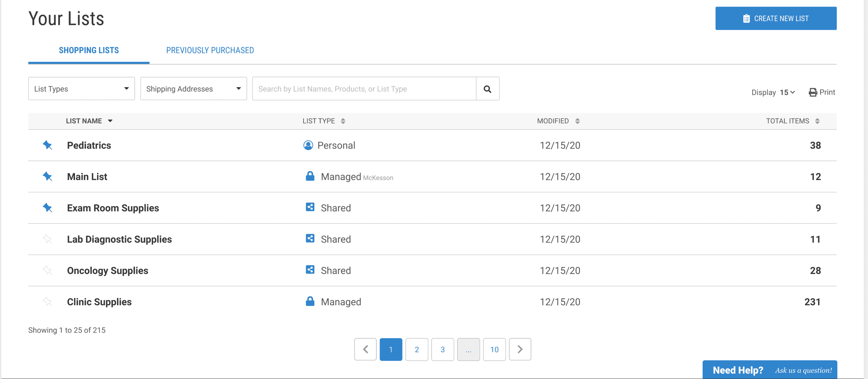The width and height of the screenshot is (868, 379).
Task: Expand the Shipping Addresses dropdown
Action: 193,89
